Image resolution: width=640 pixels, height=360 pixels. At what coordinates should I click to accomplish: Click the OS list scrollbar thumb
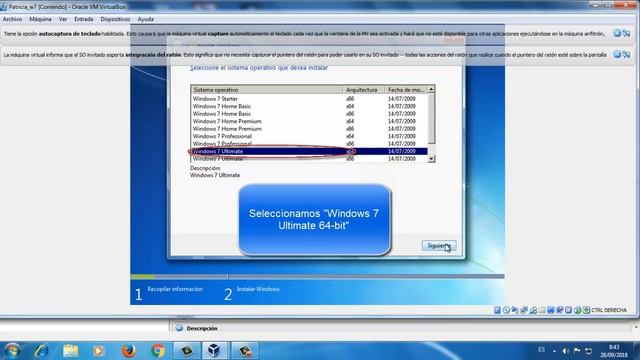point(431,118)
